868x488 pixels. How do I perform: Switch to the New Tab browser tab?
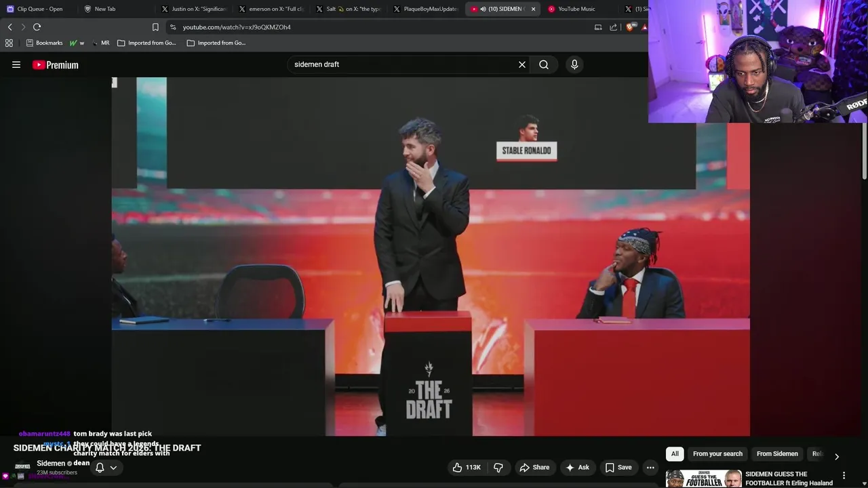105,9
